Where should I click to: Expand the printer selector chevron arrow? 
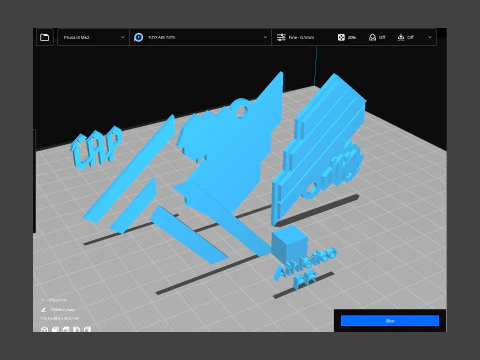(x=123, y=37)
